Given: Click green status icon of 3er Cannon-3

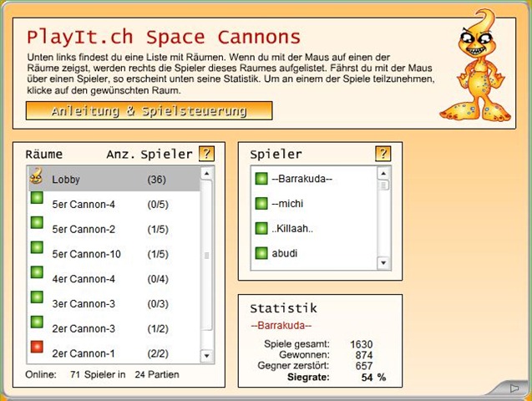Looking at the screenshot, I should click(37, 297).
